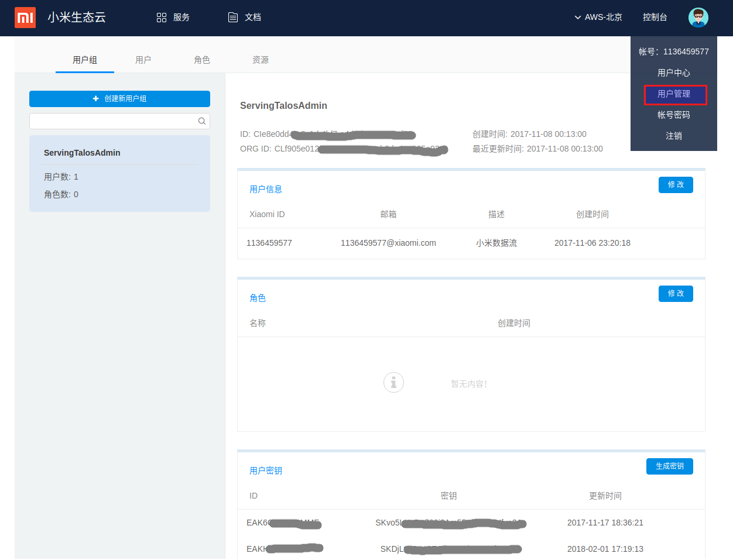Open the 服务 services grid icon
The image size is (733, 560).
click(162, 17)
